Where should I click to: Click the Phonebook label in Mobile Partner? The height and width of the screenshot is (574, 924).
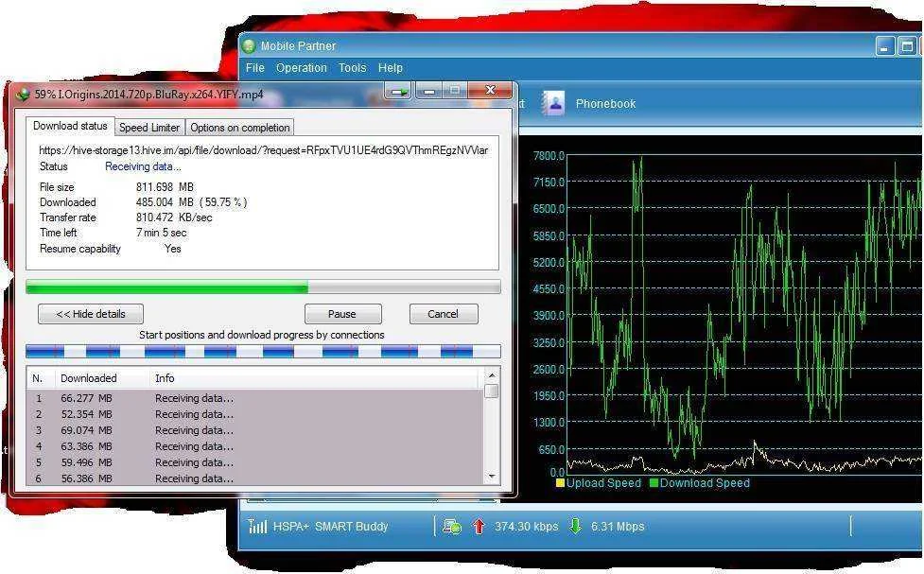(x=606, y=104)
